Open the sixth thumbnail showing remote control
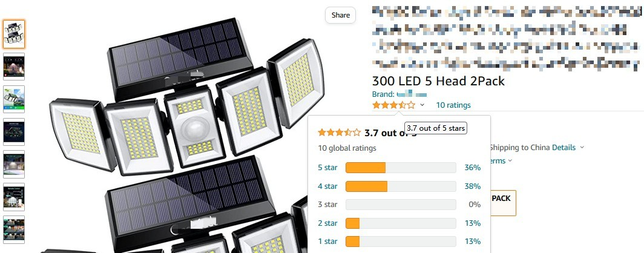 point(14,197)
